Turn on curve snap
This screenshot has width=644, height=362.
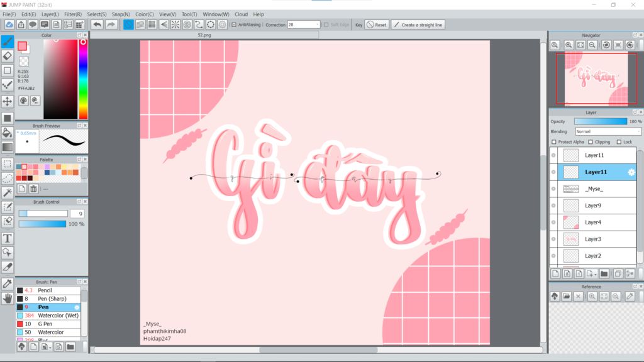199,25
